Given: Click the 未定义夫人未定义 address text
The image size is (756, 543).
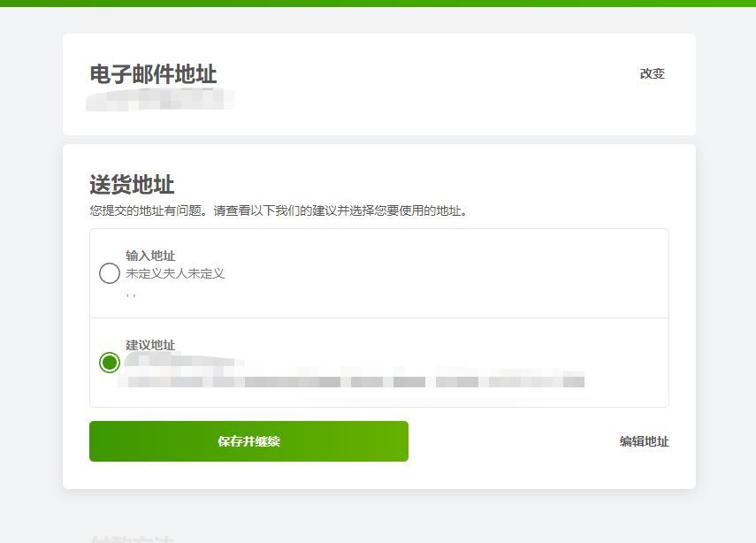Looking at the screenshot, I should 175,273.
